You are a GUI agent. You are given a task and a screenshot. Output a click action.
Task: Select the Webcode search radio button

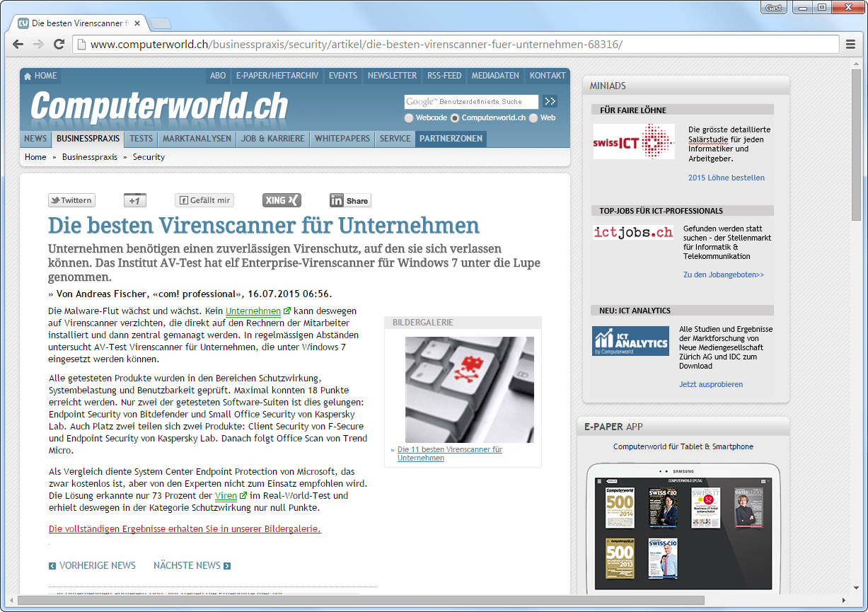pos(409,118)
